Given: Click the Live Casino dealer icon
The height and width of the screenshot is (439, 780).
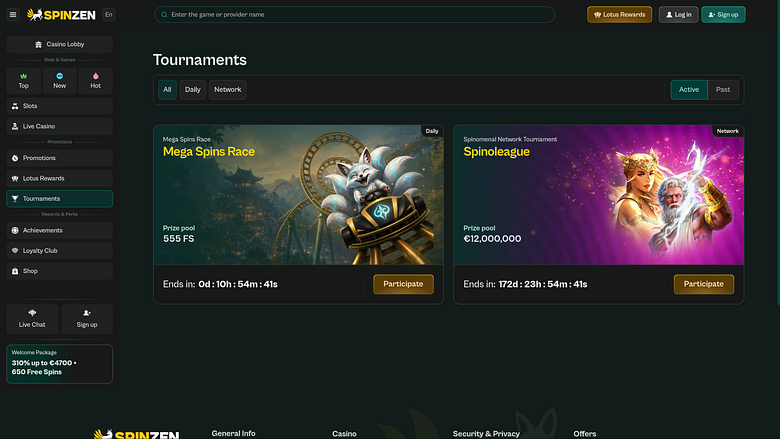Looking at the screenshot, I should point(15,126).
